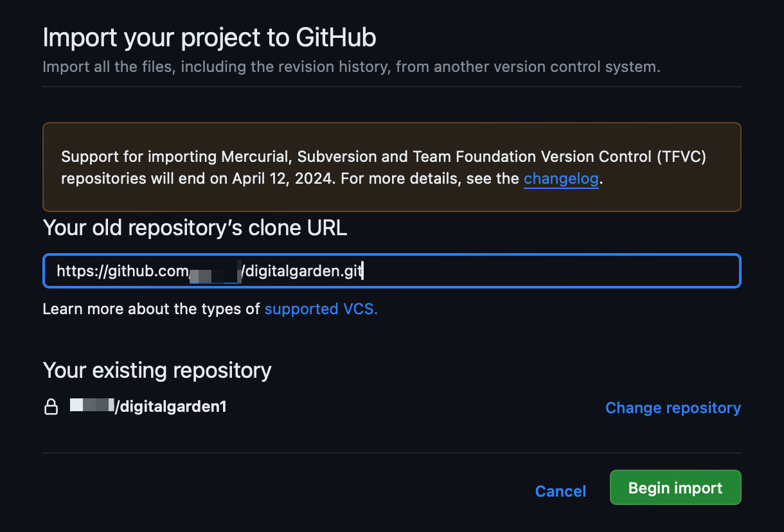784x532 pixels.
Task: Start the import with Begin import
Action: point(675,488)
